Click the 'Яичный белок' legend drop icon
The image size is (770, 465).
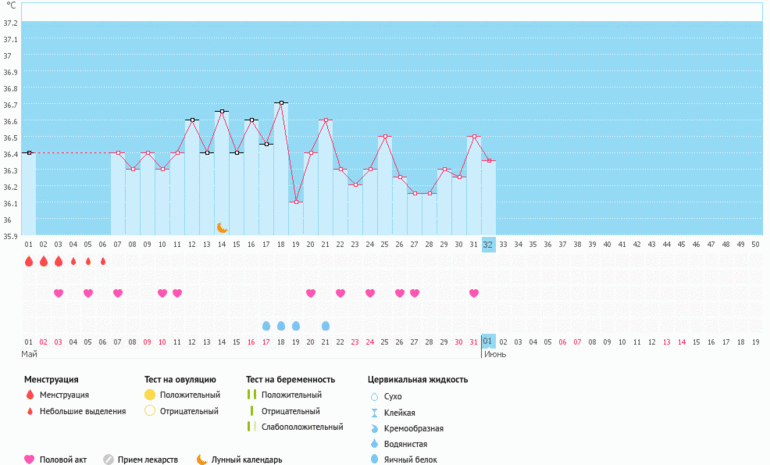(x=374, y=459)
